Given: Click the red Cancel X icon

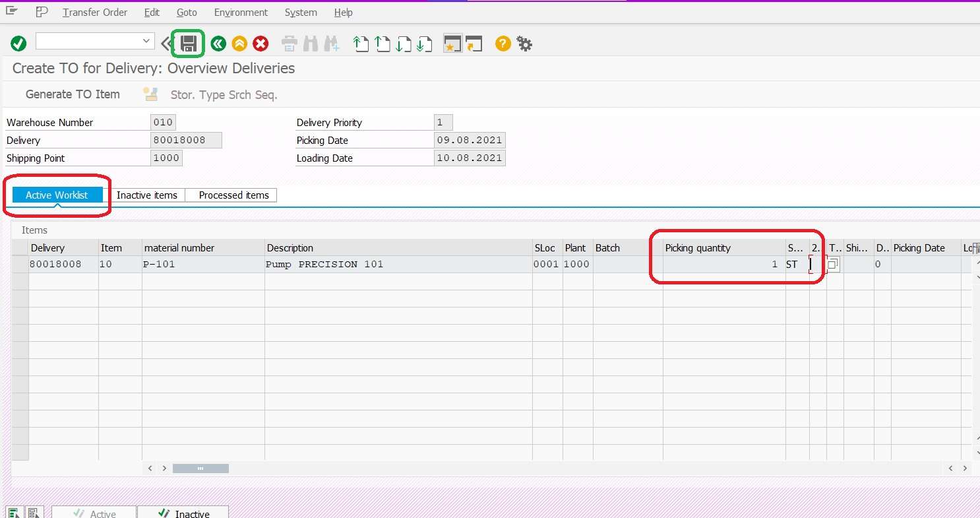Looking at the screenshot, I should (x=261, y=44).
